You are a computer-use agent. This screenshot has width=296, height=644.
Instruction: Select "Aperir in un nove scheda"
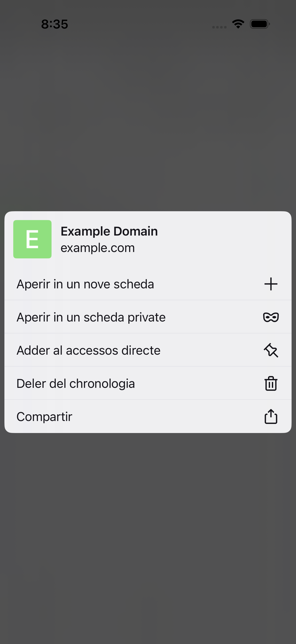(148, 284)
